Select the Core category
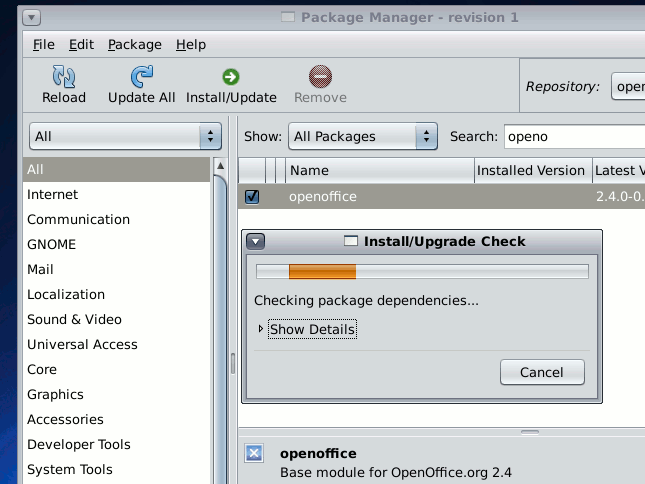The height and width of the screenshot is (484, 645). tap(116, 369)
